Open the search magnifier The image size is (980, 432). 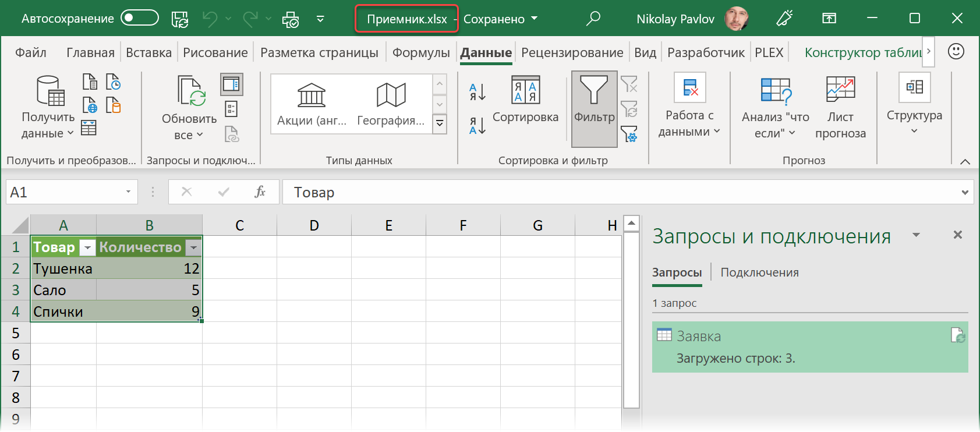593,19
